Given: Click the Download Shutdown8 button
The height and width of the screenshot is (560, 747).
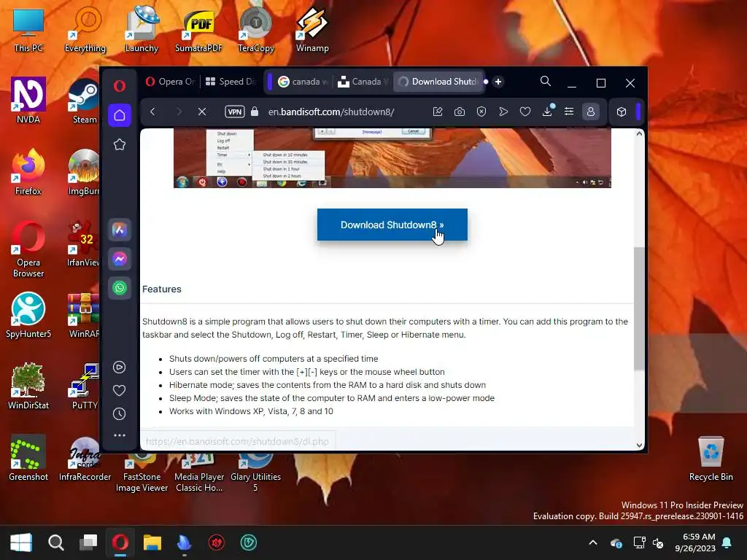Looking at the screenshot, I should pyautogui.click(x=392, y=225).
